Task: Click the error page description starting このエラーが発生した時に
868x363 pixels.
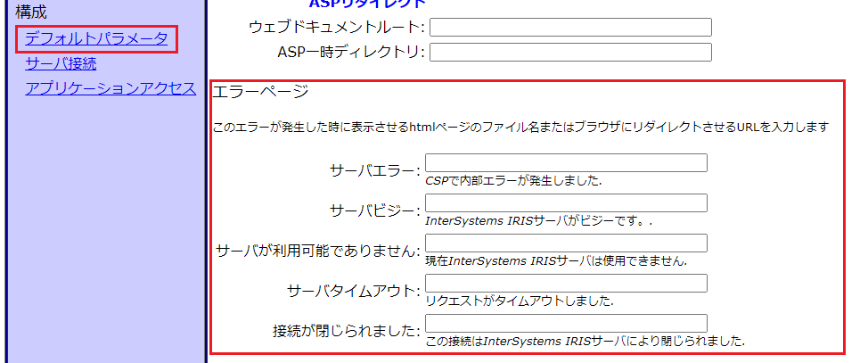Action: tap(521, 128)
